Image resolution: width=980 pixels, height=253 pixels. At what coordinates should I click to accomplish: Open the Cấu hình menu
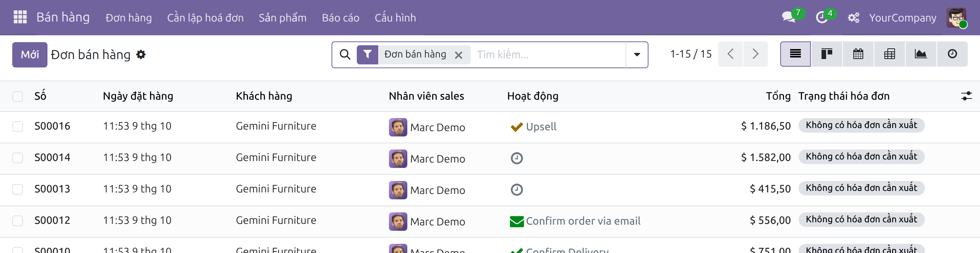(x=395, y=18)
